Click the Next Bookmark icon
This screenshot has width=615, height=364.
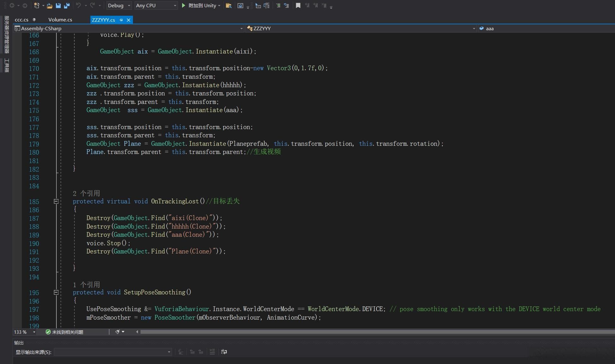pos(315,5)
